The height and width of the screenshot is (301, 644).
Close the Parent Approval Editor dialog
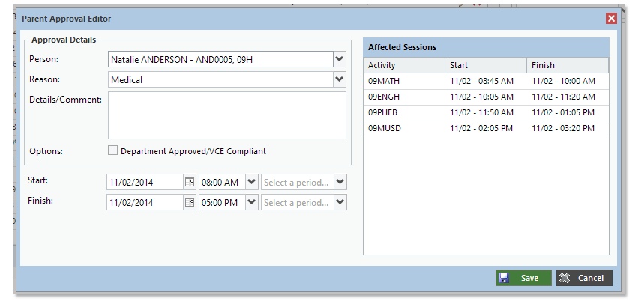point(611,19)
